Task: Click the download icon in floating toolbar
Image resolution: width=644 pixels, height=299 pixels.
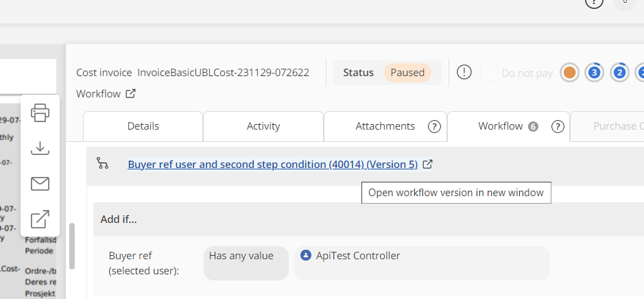Action: click(40, 147)
